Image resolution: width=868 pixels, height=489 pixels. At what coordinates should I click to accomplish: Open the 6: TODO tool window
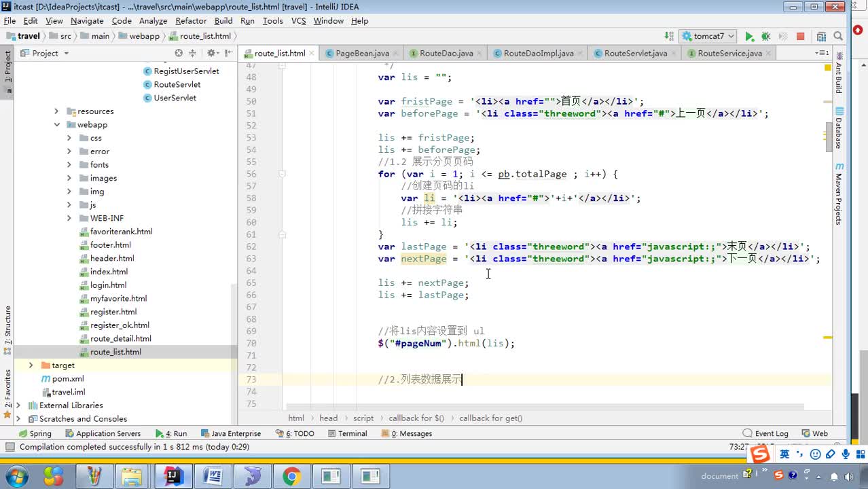(295, 433)
